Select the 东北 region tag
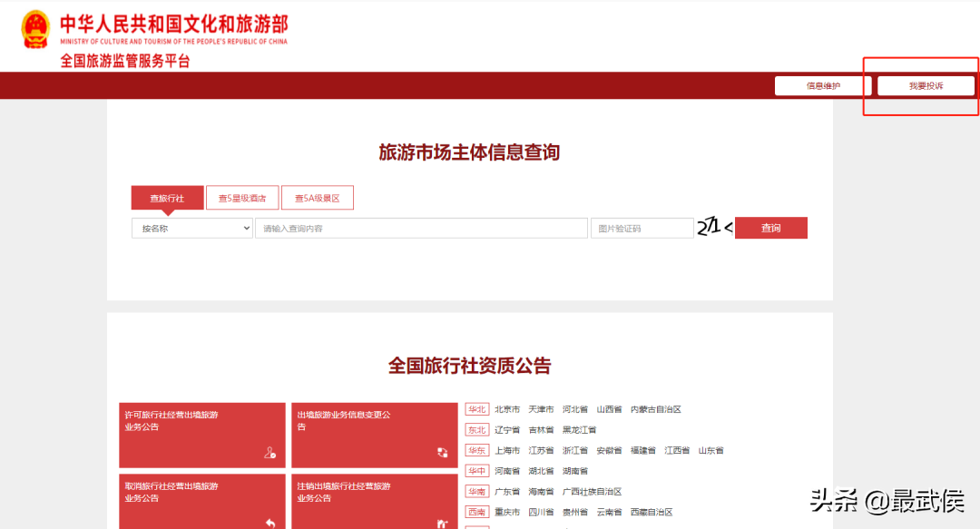This screenshot has width=980, height=529. click(x=477, y=430)
